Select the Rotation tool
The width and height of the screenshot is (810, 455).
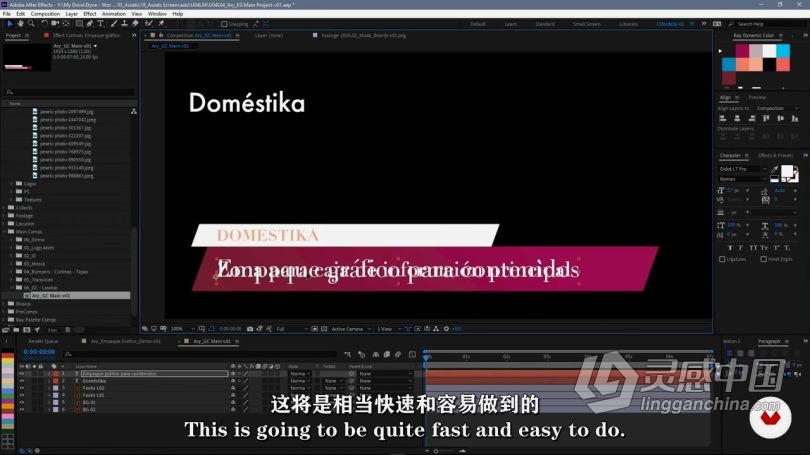[44, 24]
